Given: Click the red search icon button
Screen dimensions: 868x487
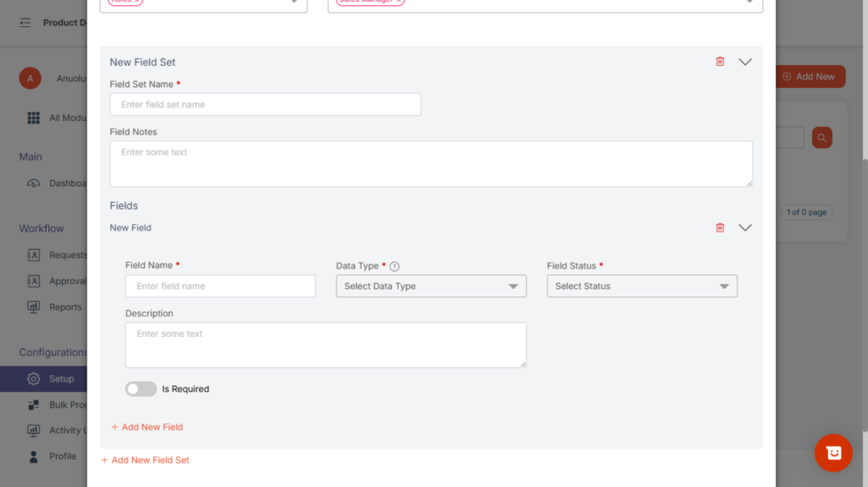Looking at the screenshot, I should tap(821, 137).
